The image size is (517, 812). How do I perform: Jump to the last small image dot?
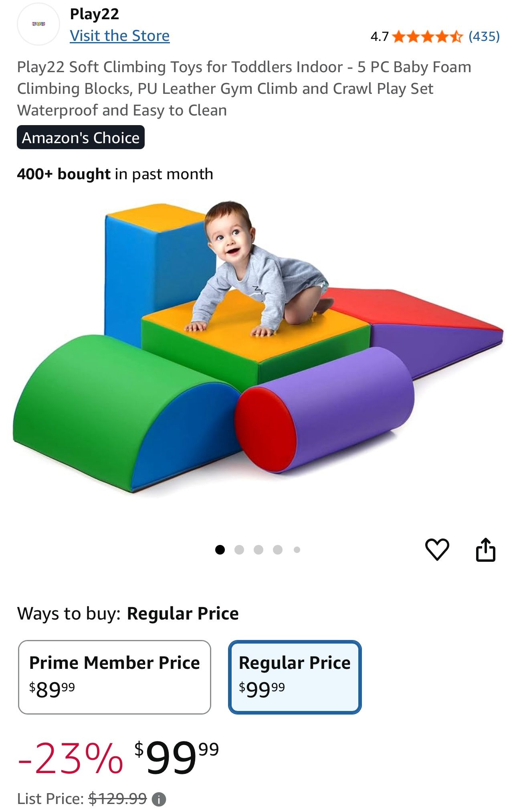[297, 549]
